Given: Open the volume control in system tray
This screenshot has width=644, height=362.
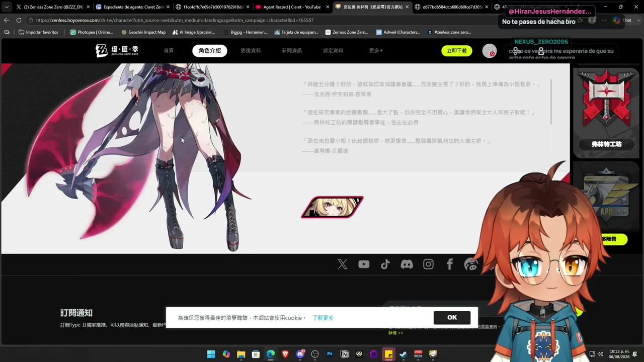Looking at the screenshot, I should (600, 354).
